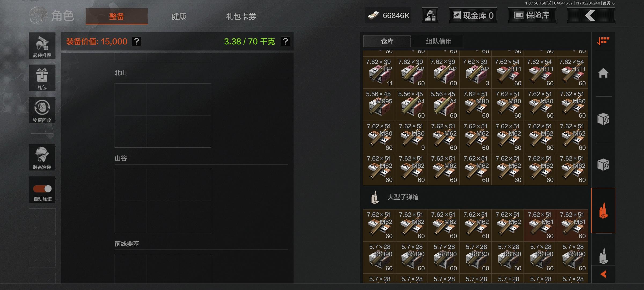Jump to home category in warehouse sidebar
The image size is (644, 290).
(603, 73)
